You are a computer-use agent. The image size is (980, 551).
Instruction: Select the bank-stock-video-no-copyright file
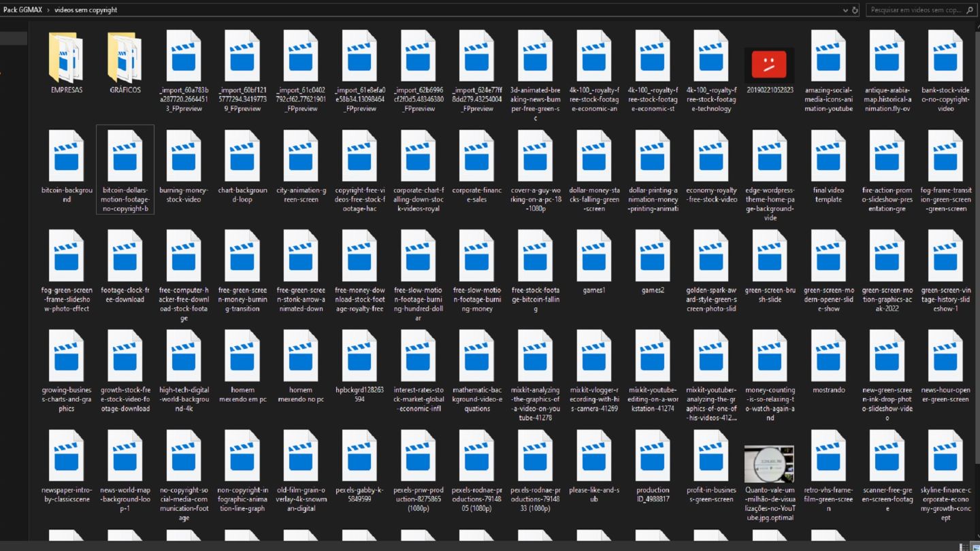(945, 71)
